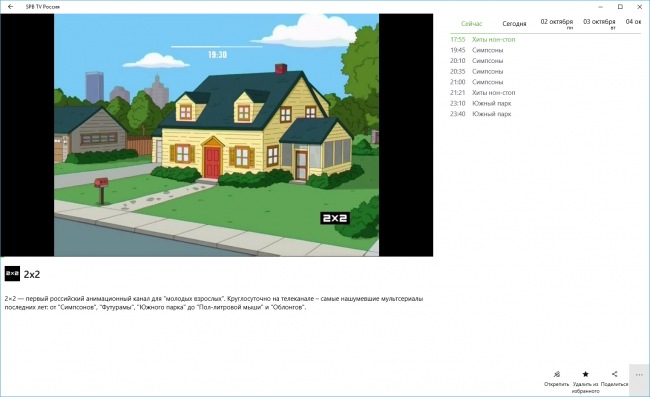Open the 02 октября schedule tab
This screenshot has height=397, width=650.
[557, 22]
